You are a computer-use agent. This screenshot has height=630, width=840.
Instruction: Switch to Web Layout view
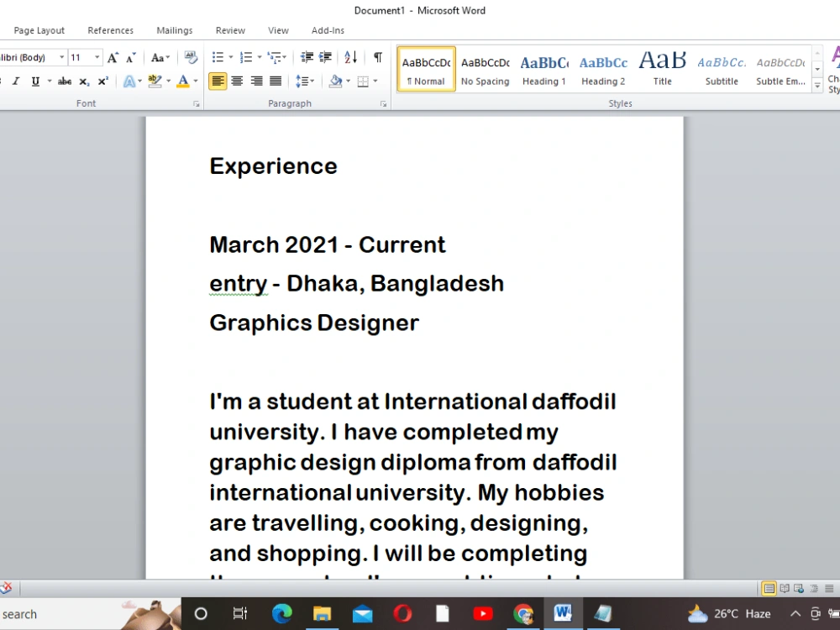799,588
